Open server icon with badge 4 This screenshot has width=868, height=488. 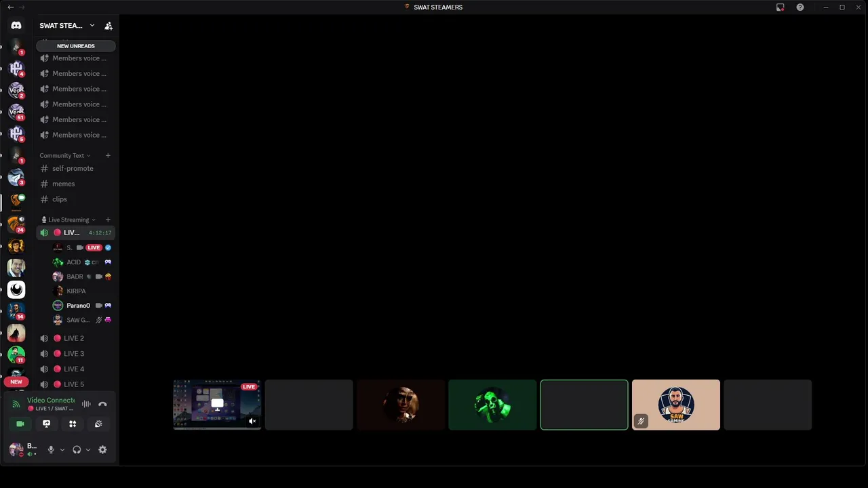pyautogui.click(x=16, y=68)
